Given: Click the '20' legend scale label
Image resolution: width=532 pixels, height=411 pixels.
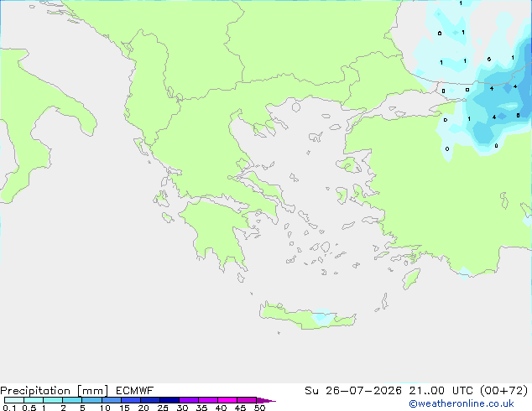Looking at the screenshot, I should tap(143, 408).
